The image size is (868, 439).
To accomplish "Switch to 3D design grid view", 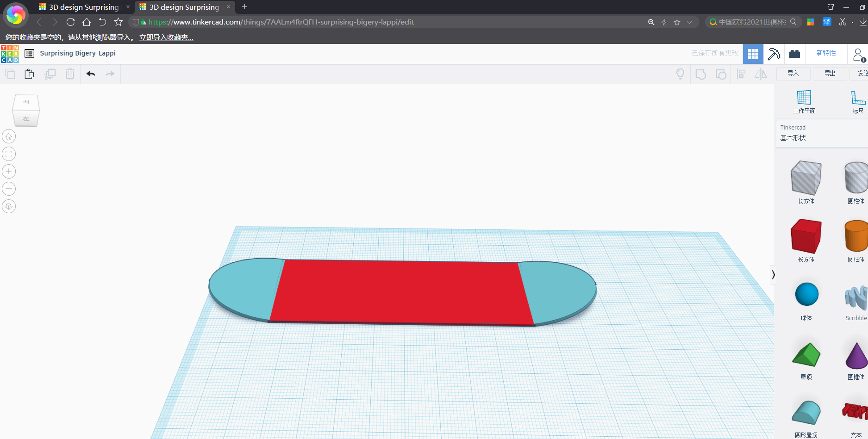I will (x=753, y=54).
